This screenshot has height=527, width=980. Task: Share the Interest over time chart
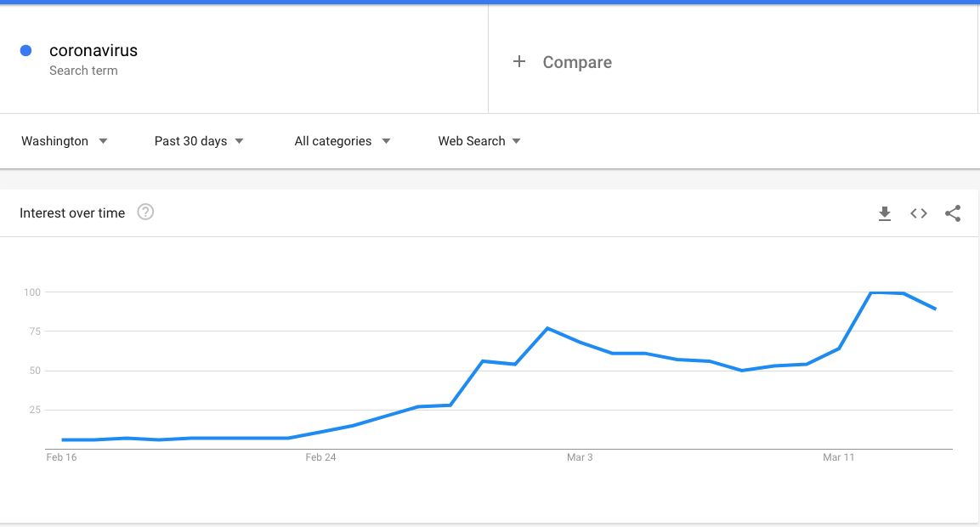[953, 214]
